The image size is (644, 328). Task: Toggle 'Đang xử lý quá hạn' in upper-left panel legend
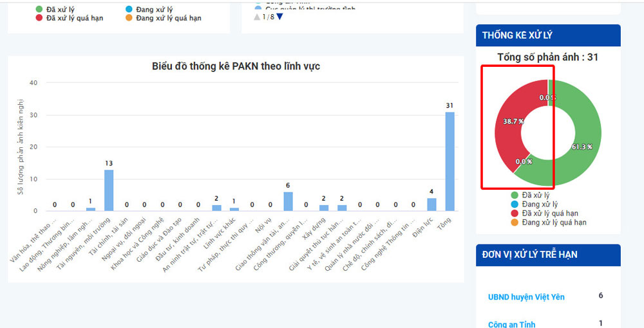[x=164, y=18]
